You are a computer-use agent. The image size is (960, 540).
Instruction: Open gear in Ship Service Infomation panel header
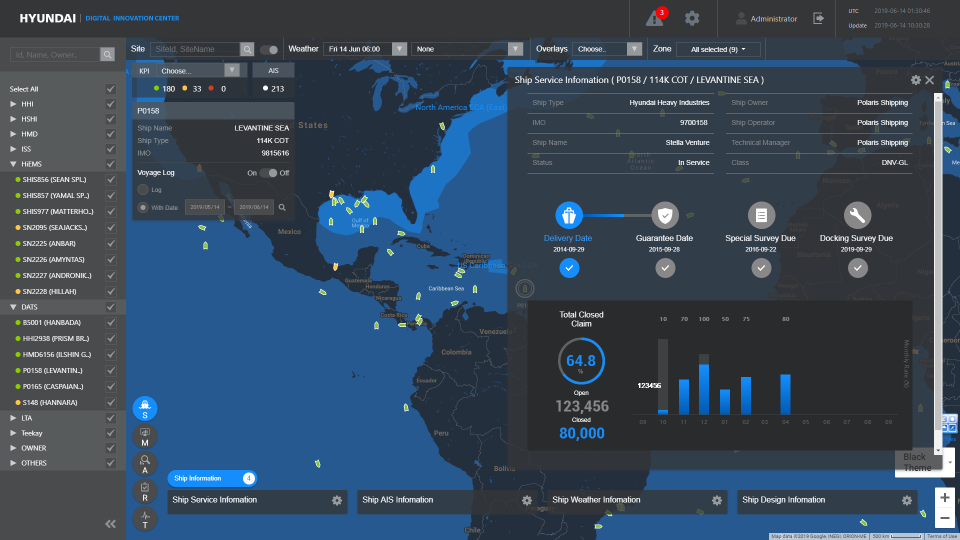916,80
